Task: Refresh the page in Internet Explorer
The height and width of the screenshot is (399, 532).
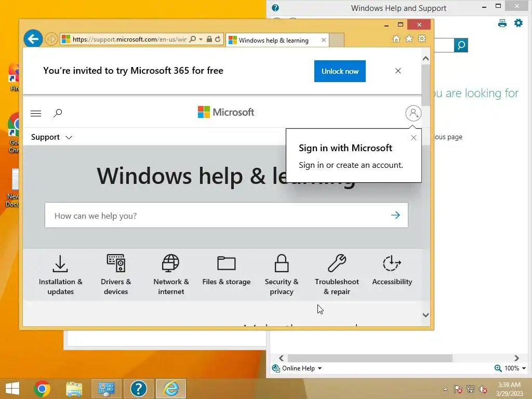Action: pos(218,39)
